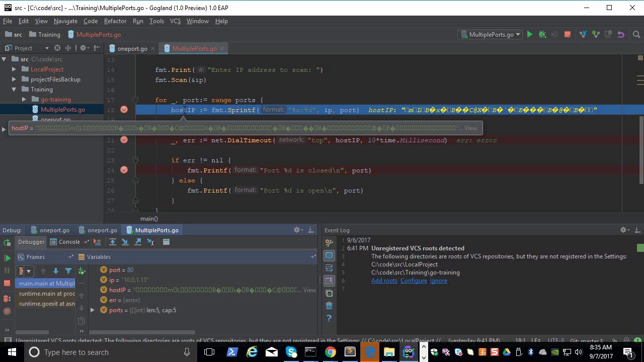This screenshot has width=644, height=362.
Task: Open Chrome from the taskbar
Action: [x=330, y=352]
